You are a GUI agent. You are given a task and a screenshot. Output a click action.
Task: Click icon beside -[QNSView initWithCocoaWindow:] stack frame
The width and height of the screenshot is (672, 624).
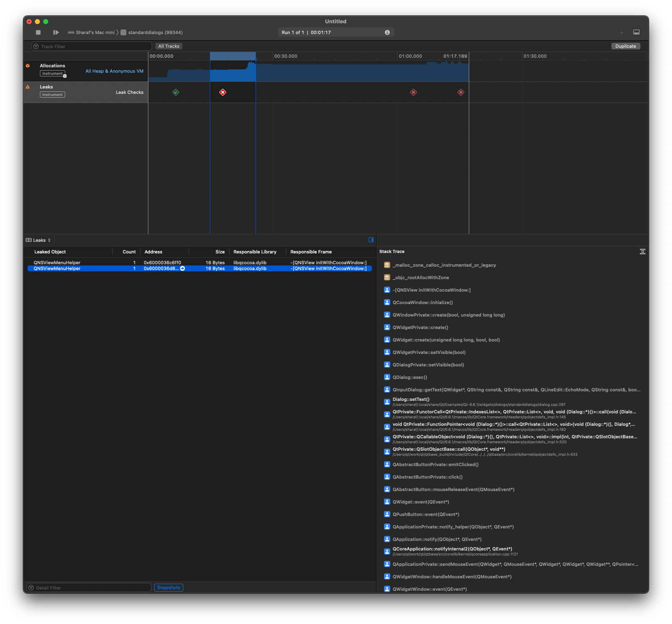pos(387,290)
